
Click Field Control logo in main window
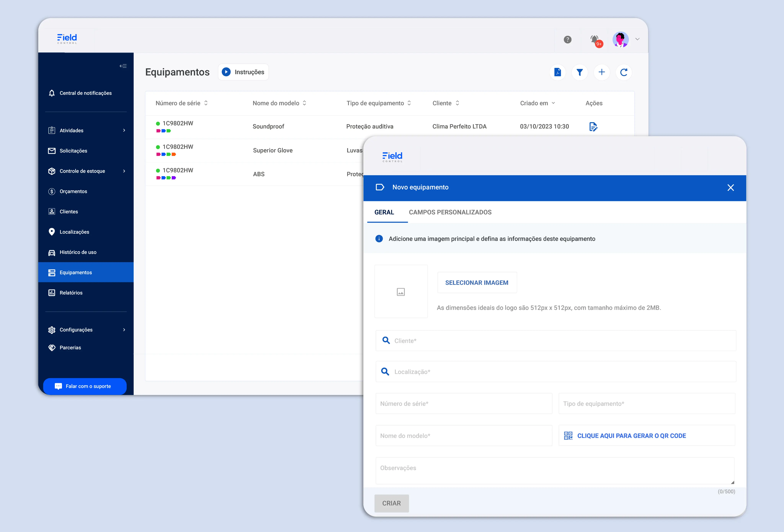click(67, 39)
